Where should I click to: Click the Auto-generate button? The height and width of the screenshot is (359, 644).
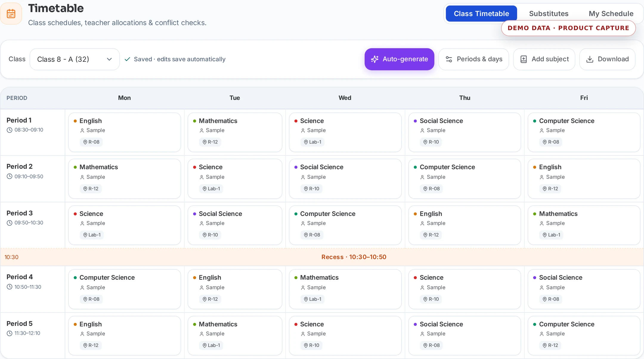click(399, 59)
